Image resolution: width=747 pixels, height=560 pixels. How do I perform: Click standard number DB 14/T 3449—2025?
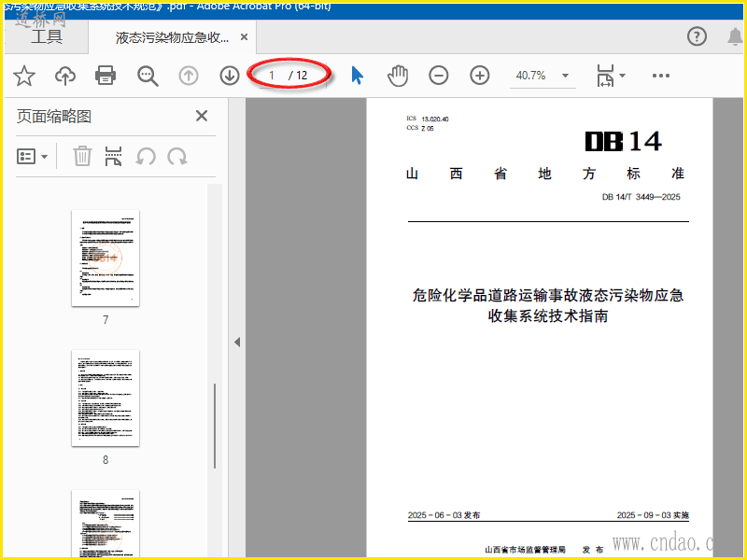coord(641,197)
